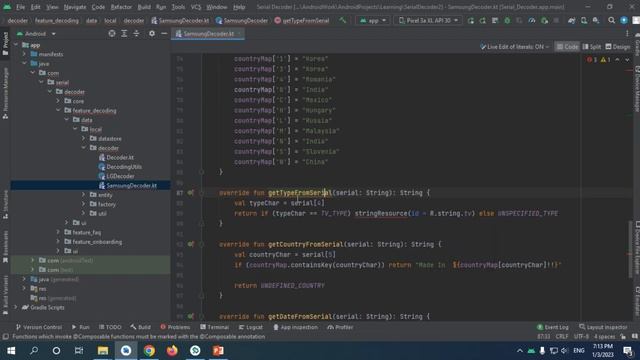Click override gutter icon at getTypeFromSerial

click(x=191, y=193)
